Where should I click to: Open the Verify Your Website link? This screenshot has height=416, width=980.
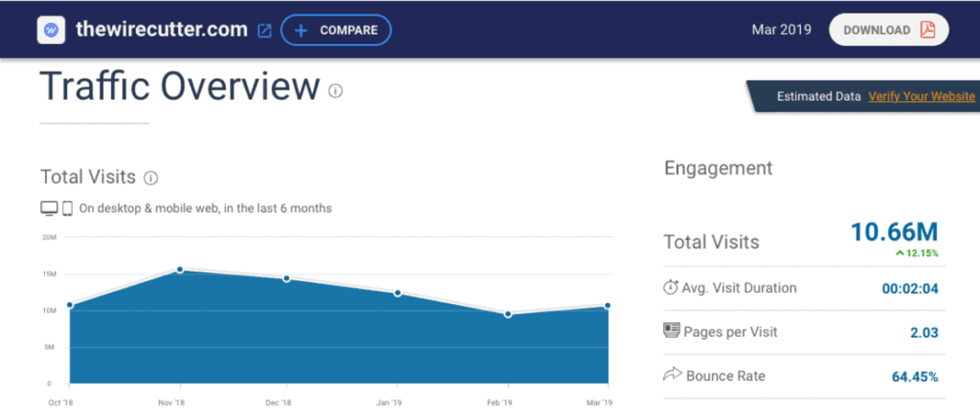[x=921, y=96]
